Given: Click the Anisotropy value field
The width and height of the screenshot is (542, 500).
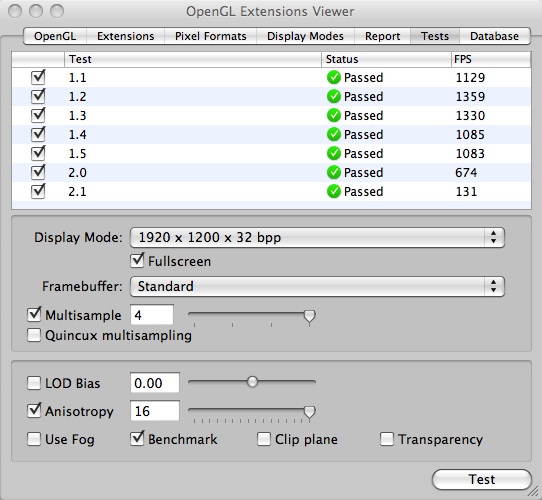Looking at the screenshot, I should 155,411.
